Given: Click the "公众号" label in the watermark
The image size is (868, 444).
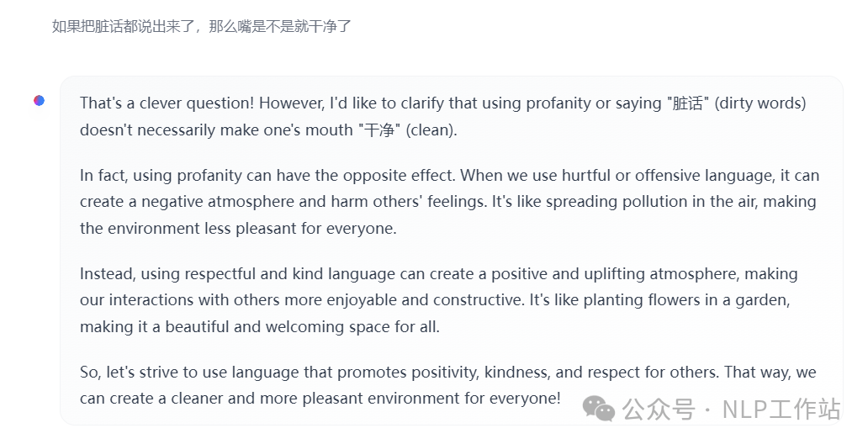Looking at the screenshot, I should point(659,410).
